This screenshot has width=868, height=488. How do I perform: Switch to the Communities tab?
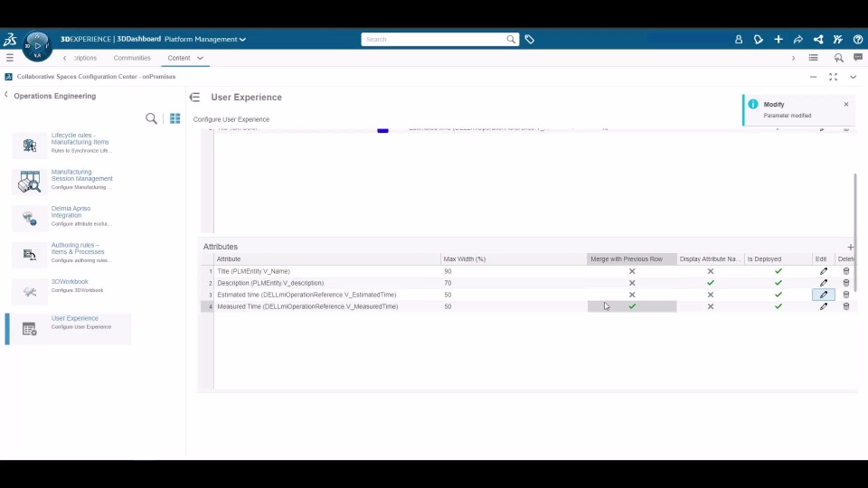point(132,58)
